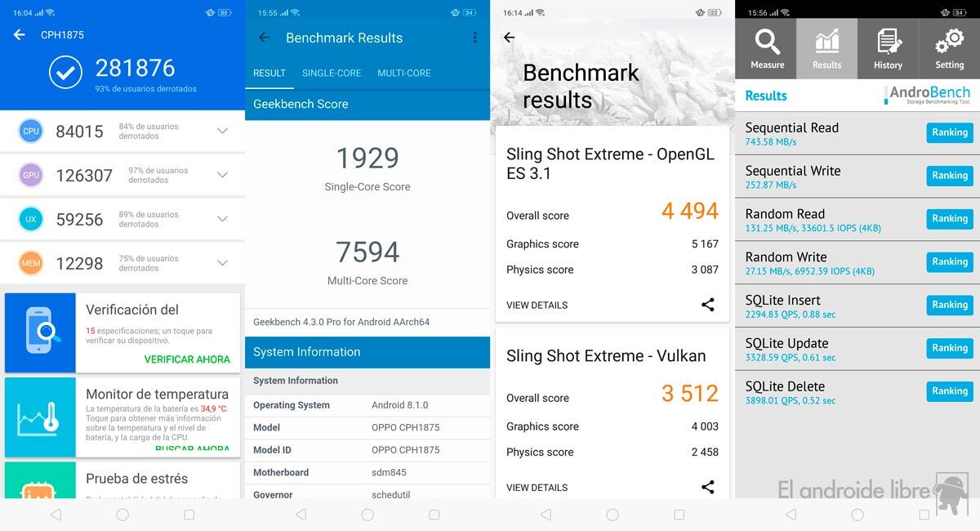
Task: Go back from 3DMark Benchmark results
Action: tap(509, 38)
